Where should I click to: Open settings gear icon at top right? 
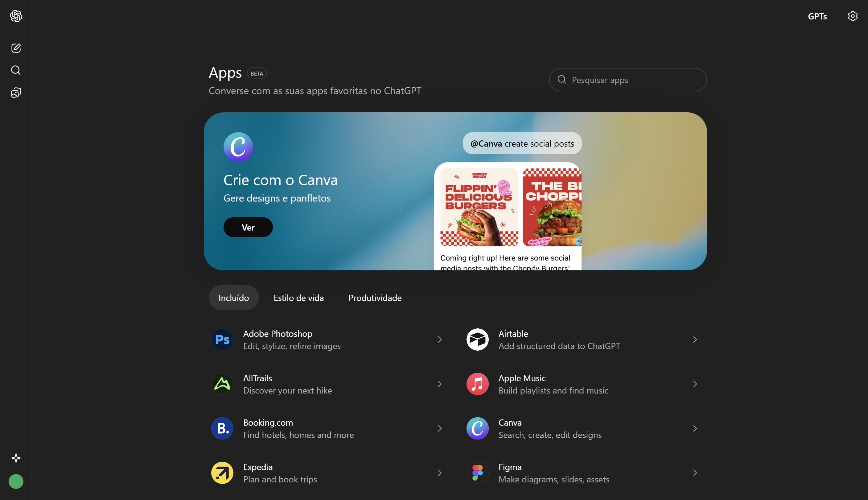pyautogui.click(x=853, y=16)
